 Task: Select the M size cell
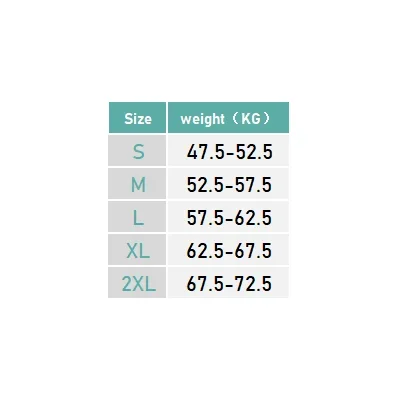click(137, 184)
